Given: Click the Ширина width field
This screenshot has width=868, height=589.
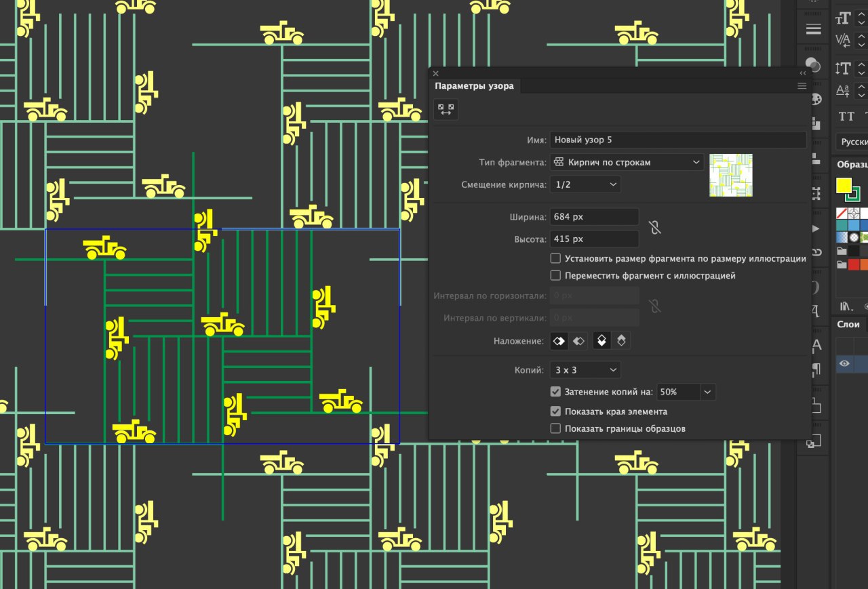Looking at the screenshot, I should [594, 217].
